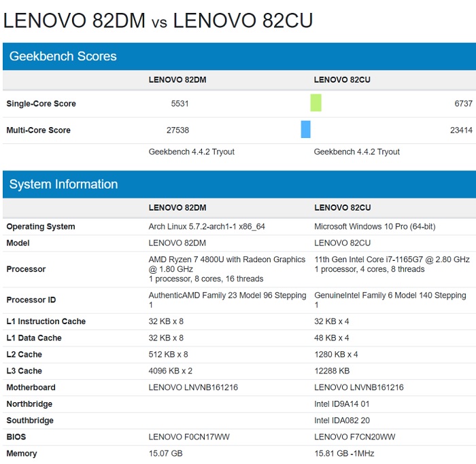Click the Processor row label
The image size is (476, 464).
click(x=26, y=269)
